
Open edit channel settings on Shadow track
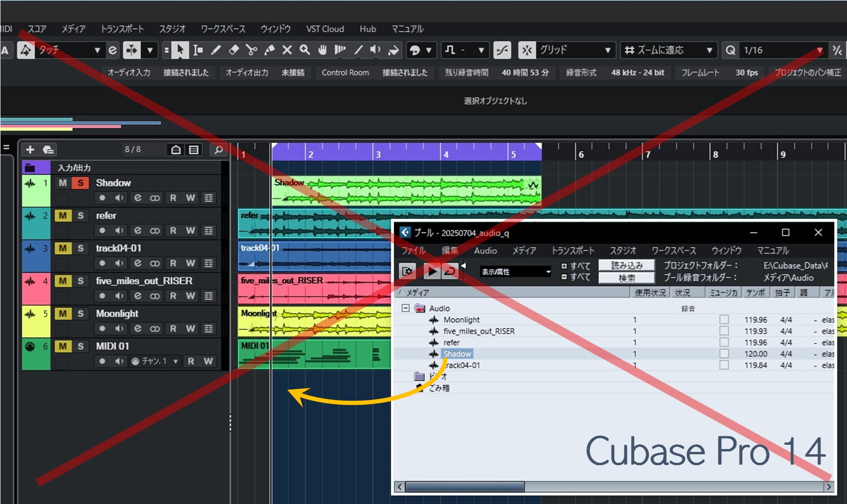pos(137,198)
